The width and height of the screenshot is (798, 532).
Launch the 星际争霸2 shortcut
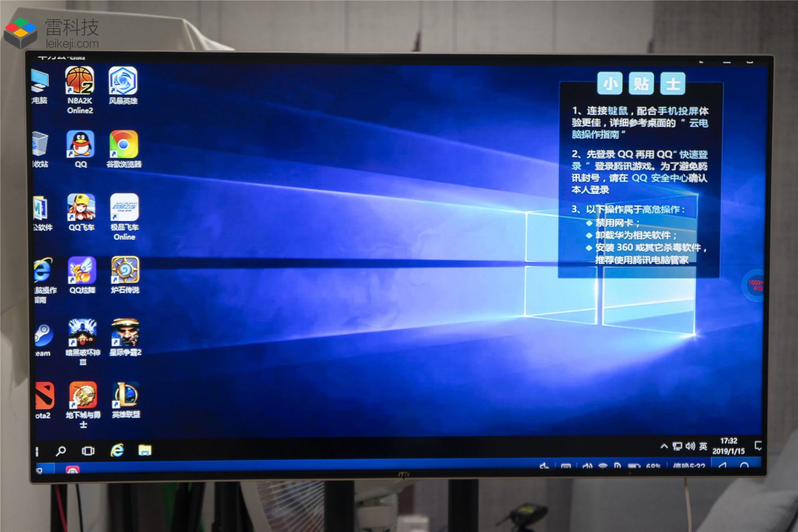tap(125, 333)
